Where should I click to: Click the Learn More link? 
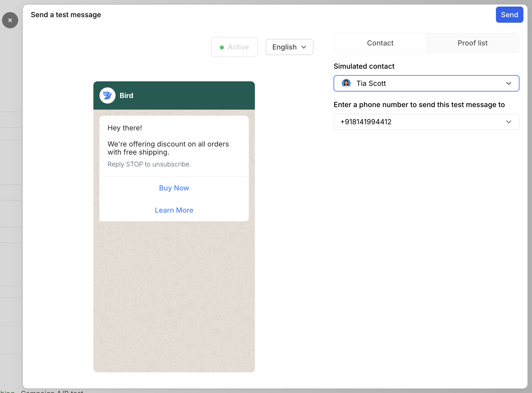(x=174, y=210)
